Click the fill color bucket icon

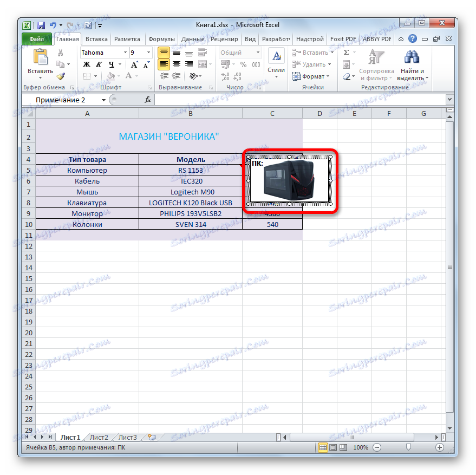[111, 76]
